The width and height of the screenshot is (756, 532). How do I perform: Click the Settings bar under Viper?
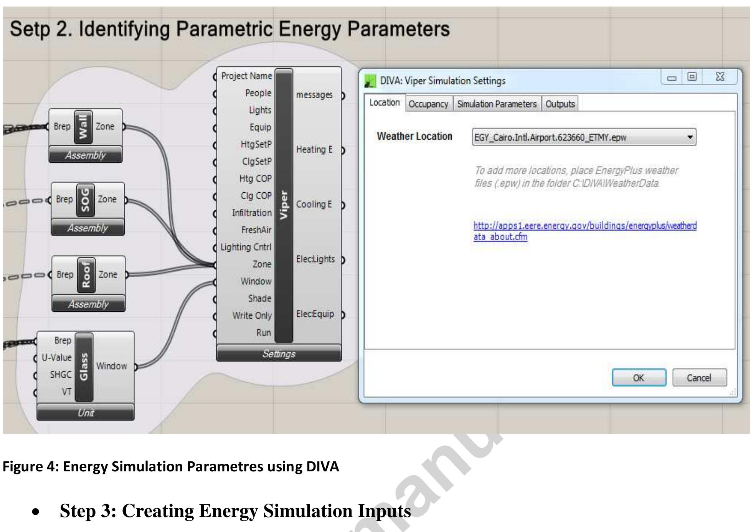tap(279, 354)
